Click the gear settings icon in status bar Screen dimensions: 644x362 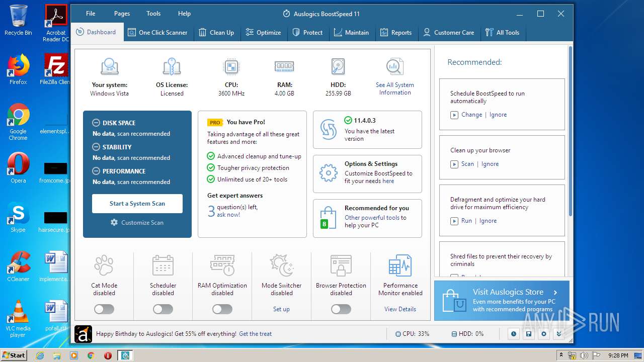(x=543, y=334)
